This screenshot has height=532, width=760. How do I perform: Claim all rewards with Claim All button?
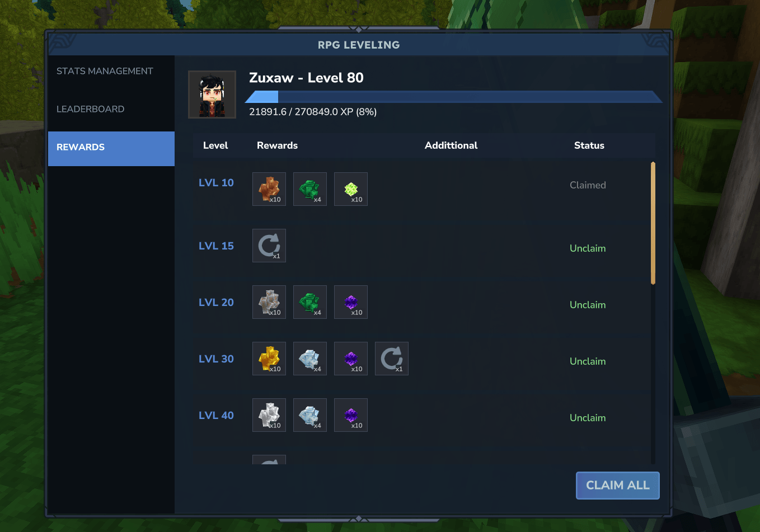[618, 486]
